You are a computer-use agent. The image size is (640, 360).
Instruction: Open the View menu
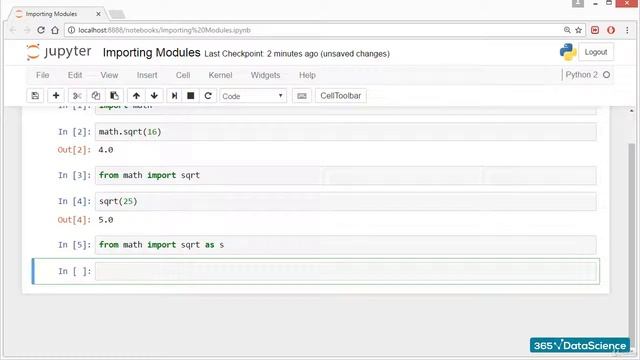109,75
